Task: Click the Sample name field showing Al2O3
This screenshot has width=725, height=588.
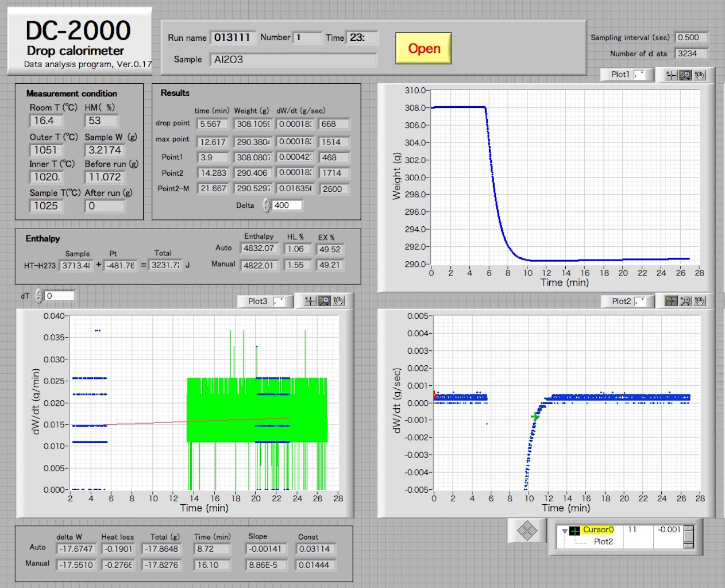Action: pos(294,60)
